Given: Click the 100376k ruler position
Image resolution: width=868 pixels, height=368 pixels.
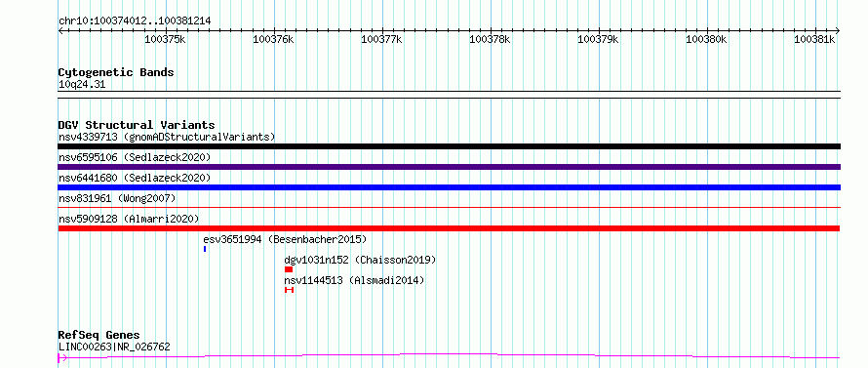Looking at the screenshot, I should point(273,39).
